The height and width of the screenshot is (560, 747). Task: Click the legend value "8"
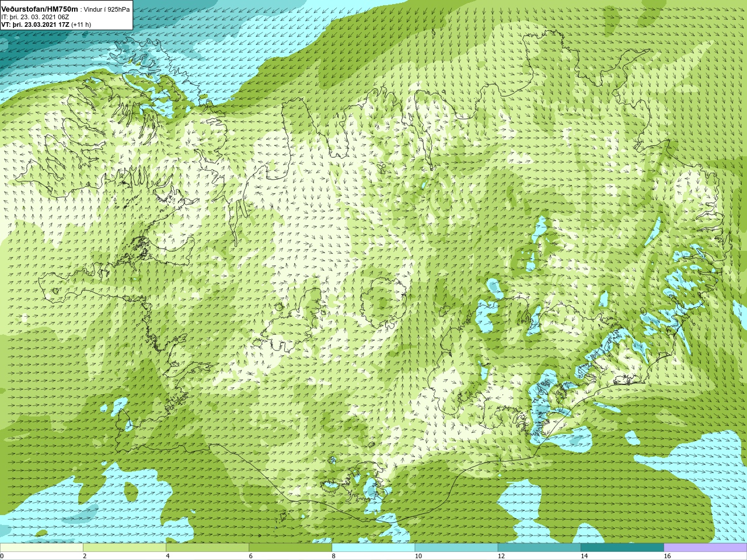pyautogui.click(x=334, y=556)
